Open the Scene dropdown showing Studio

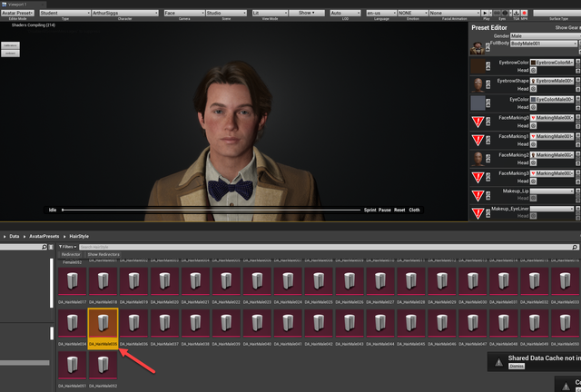tap(226, 13)
